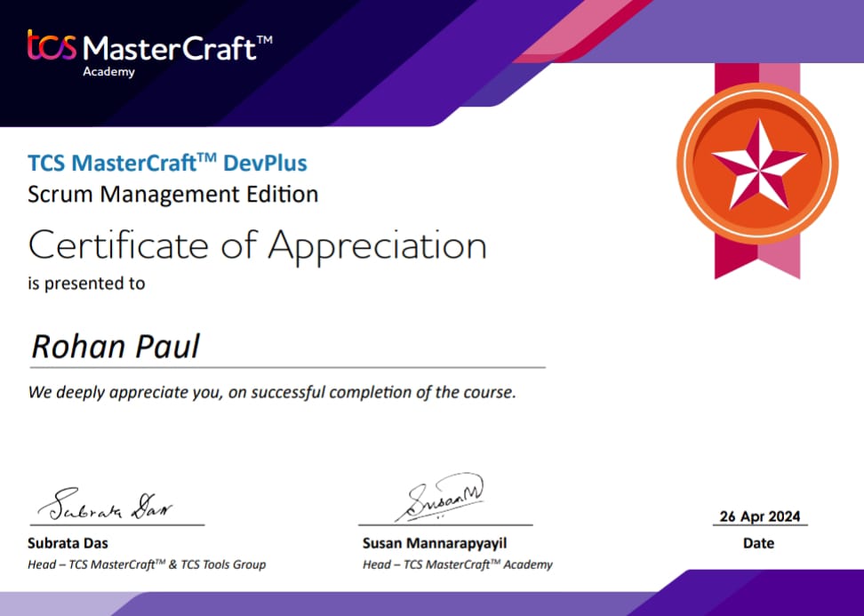Click the successful completion appreciation sentence
Image resolution: width=864 pixels, height=616 pixels.
click(x=272, y=392)
